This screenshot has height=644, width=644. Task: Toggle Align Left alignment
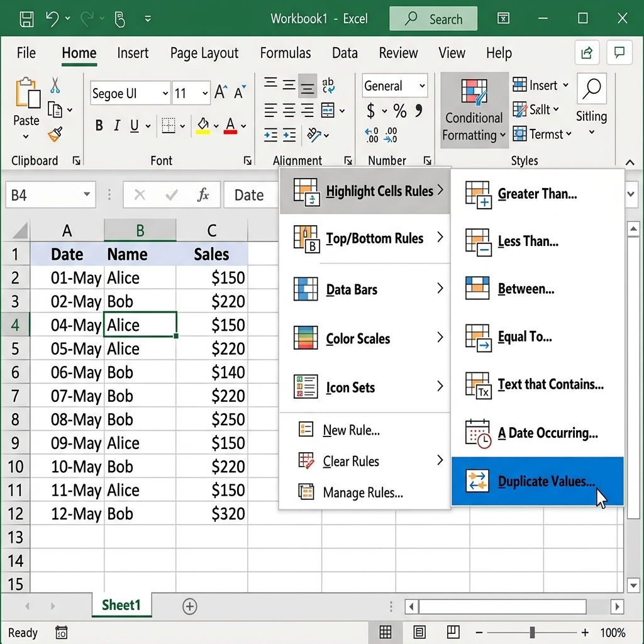click(x=270, y=110)
